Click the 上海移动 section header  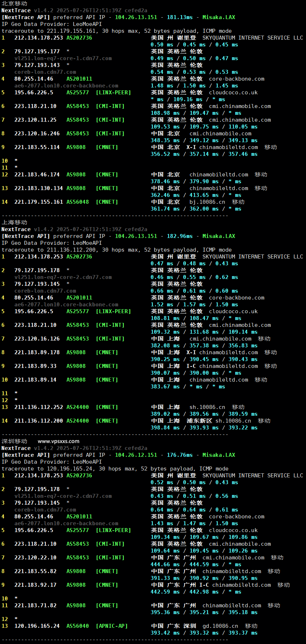[14, 222]
